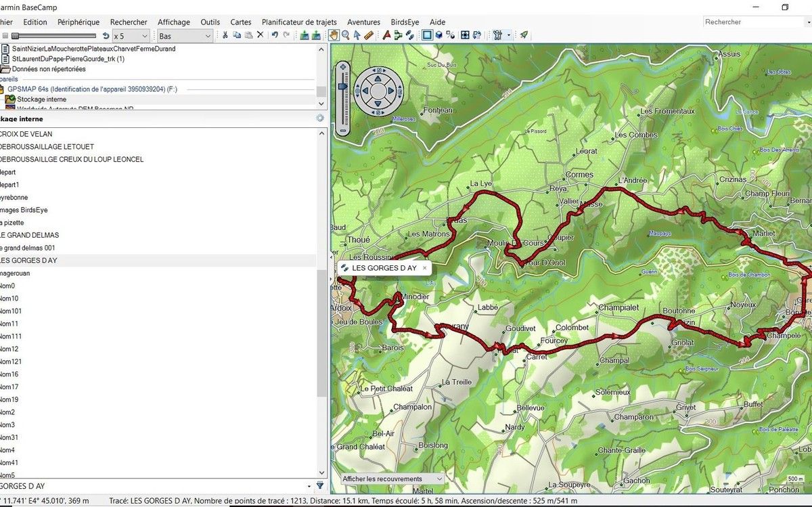
Task: Click the map zoom level slider handle
Action: 343,86
